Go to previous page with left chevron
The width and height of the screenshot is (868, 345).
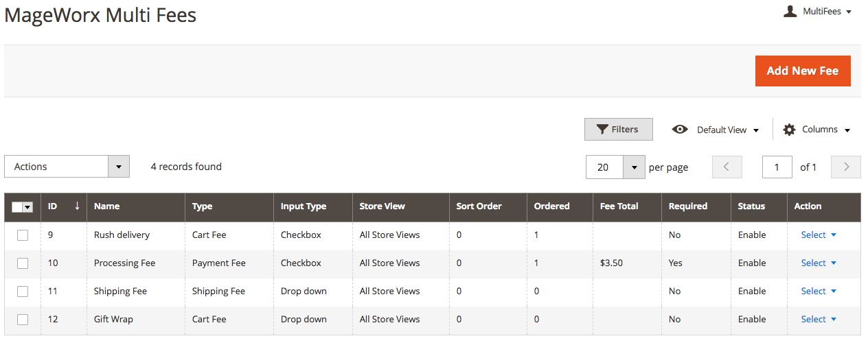[x=727, y=167]
